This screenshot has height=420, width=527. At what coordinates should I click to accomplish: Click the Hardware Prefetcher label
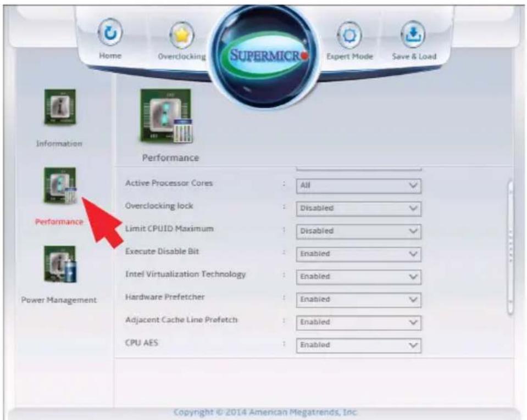pyautogui.click(x=165, y=297)
